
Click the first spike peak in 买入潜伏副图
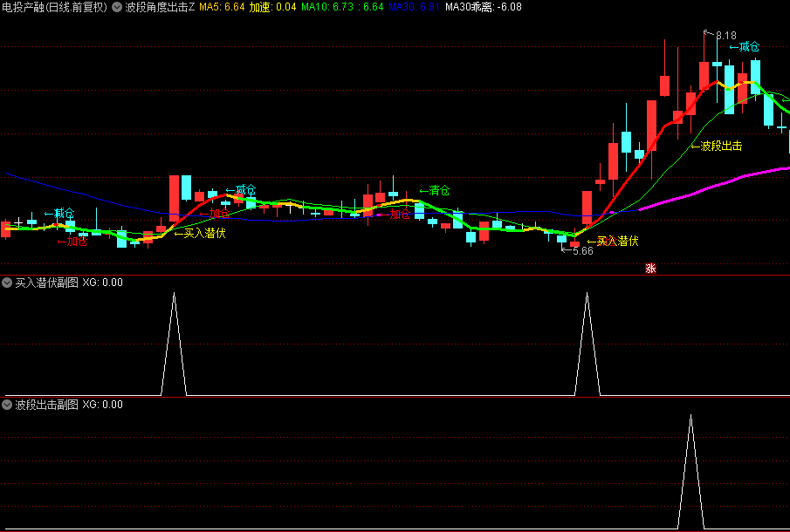[174, 293]
